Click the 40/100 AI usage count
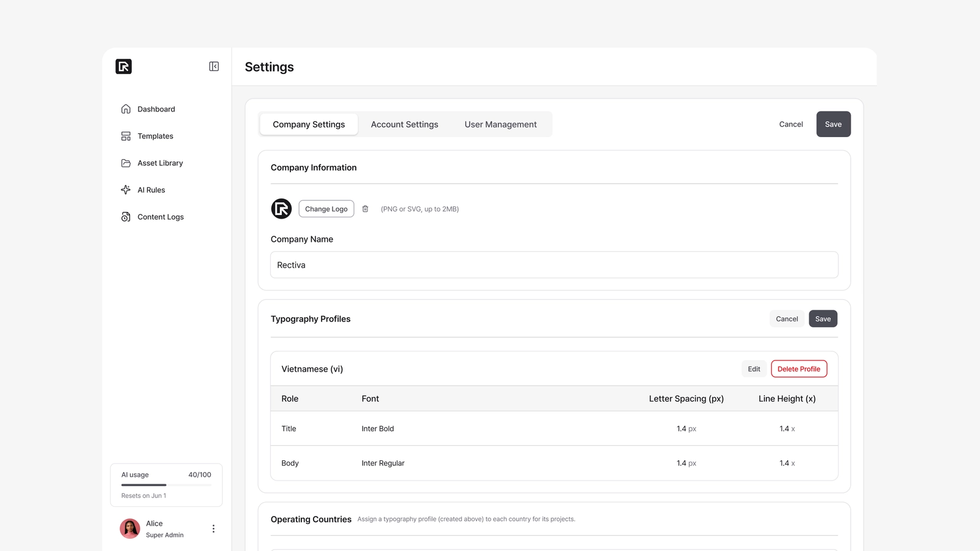The height and width of the screenshot is (551, 980). point(200,475)
